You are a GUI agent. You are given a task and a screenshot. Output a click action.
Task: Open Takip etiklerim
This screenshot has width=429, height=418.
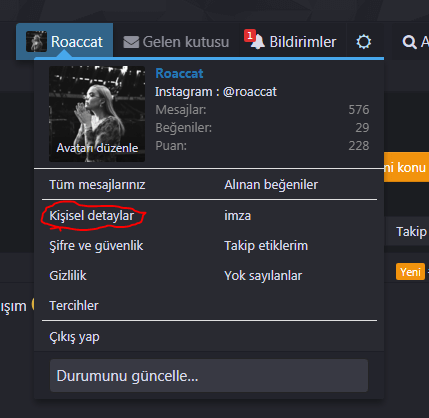[266, 246]
